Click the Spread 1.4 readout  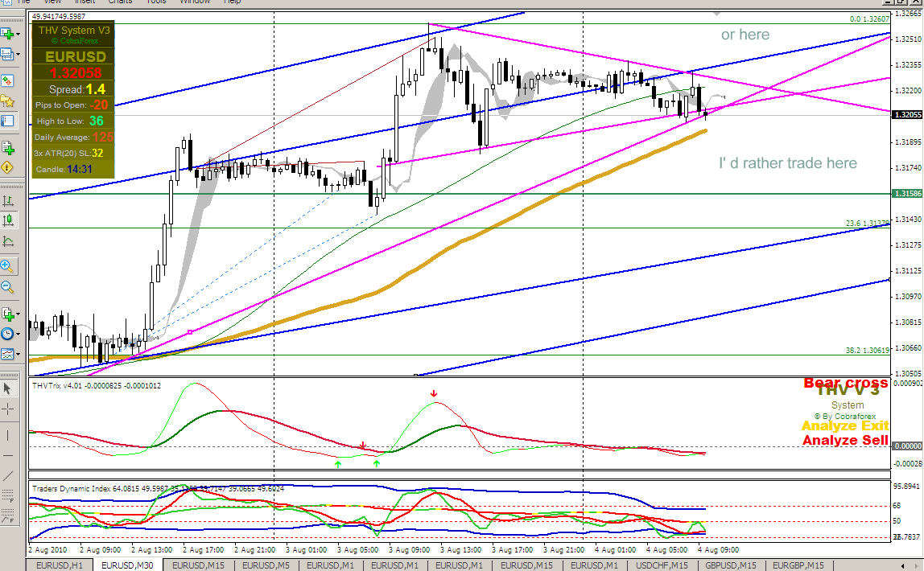pyautogui.click(x=77, y=89)
